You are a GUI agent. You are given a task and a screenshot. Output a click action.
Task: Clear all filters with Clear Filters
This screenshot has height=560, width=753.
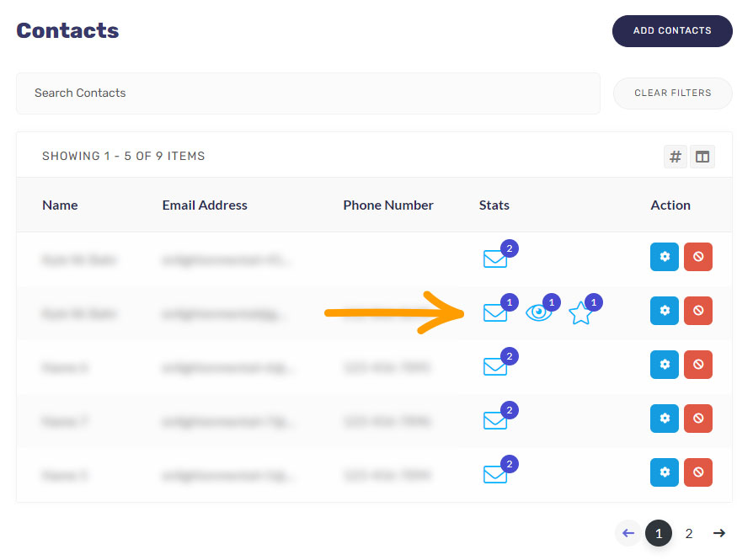point(672,93)
